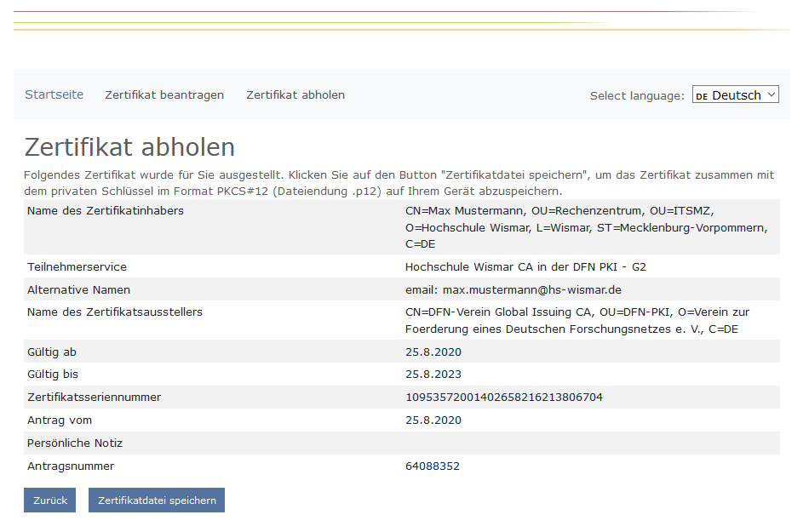
Task: Select the Teilnehmerservice row label
Action: (x=77, y=267)
